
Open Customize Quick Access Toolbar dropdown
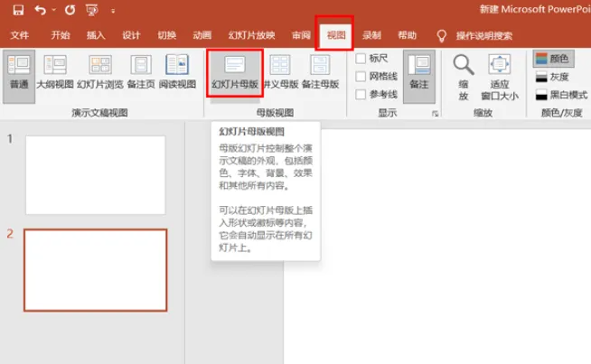113,11
